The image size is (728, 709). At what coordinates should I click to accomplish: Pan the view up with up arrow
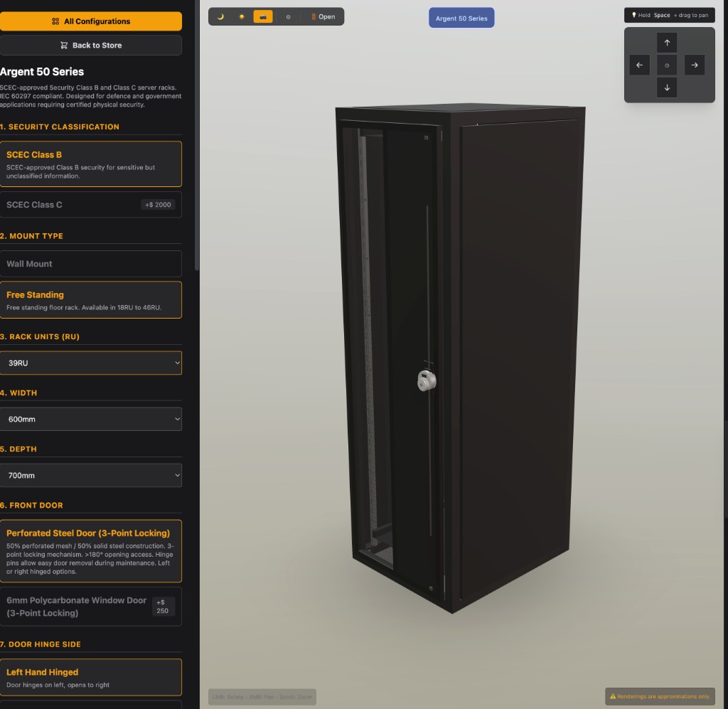tap(667, 43)
